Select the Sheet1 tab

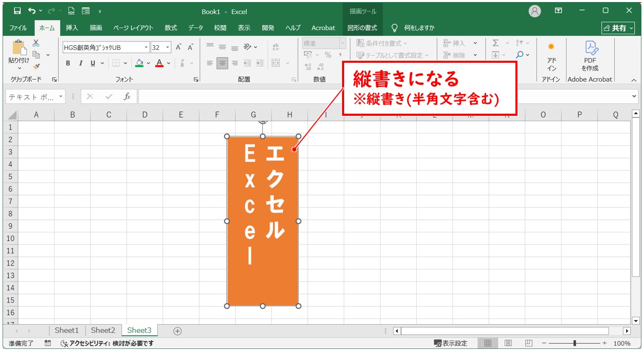(67, 330)
